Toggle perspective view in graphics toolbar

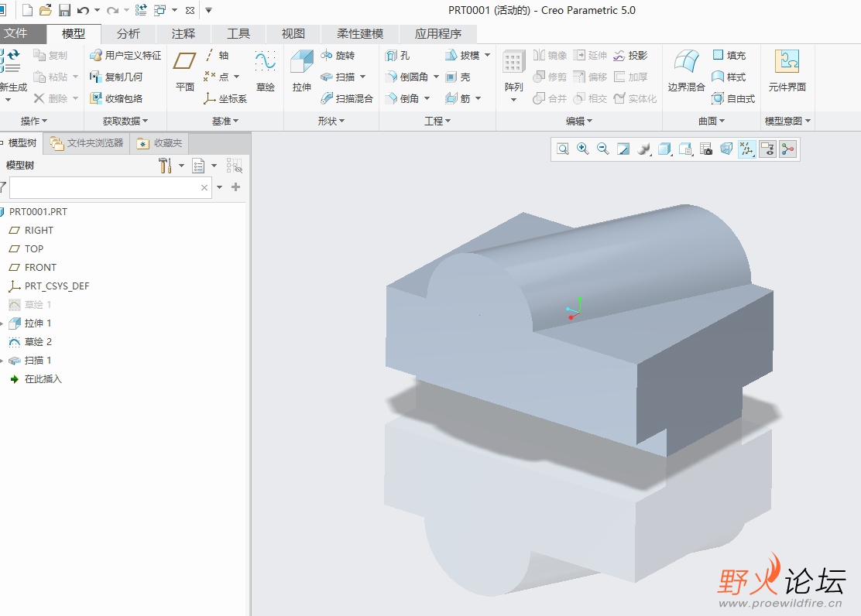coord(726,149)
